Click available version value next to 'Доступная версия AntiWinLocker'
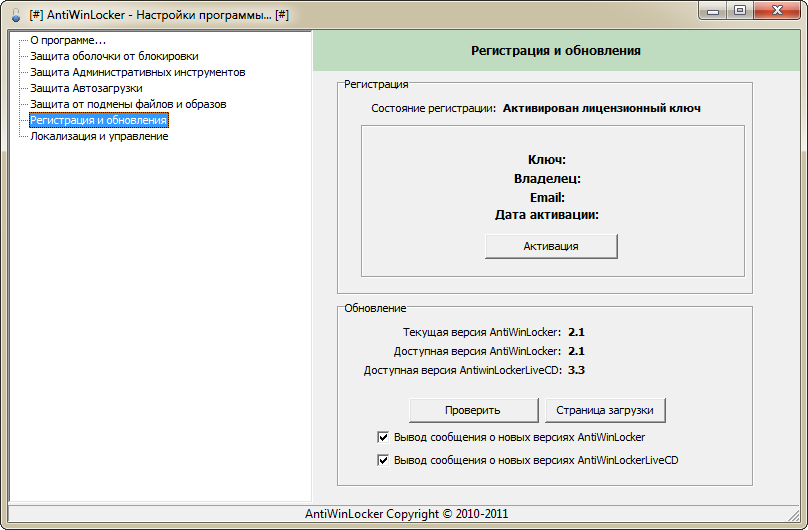The image size is (808, 530). point(576,351)
